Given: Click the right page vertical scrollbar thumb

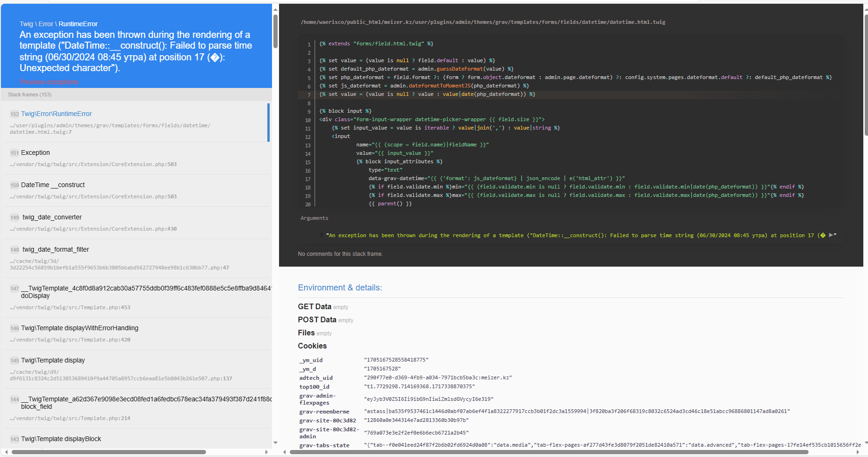Looking at the screenshot, I should [866, 75].
